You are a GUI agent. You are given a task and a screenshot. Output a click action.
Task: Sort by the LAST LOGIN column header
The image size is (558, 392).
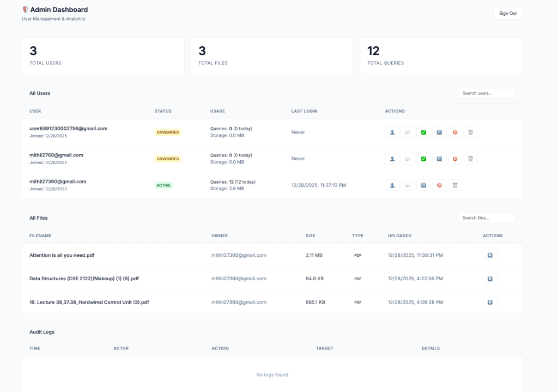[304, 111]
